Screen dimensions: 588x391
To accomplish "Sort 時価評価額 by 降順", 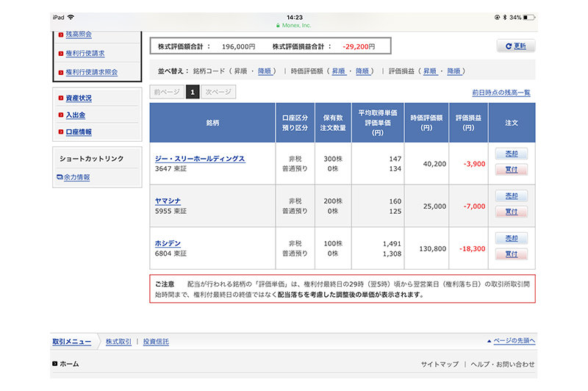I will click(x=362, y=71).
